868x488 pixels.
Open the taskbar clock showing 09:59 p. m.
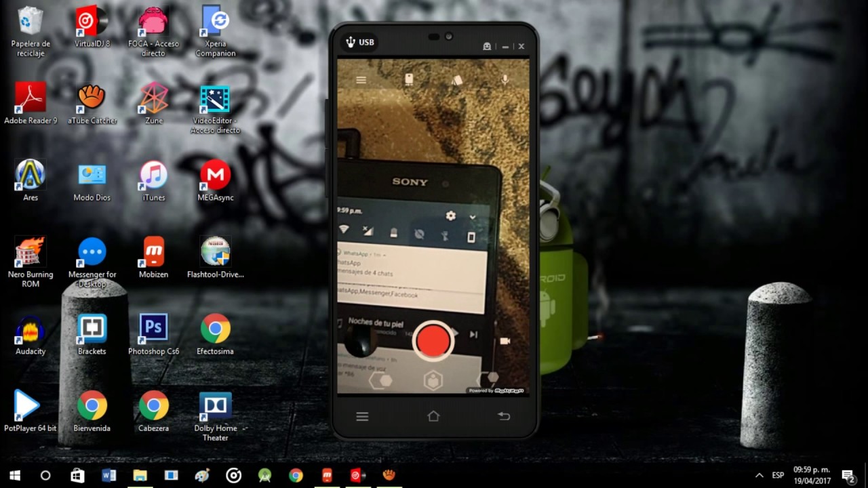[812, 476]
